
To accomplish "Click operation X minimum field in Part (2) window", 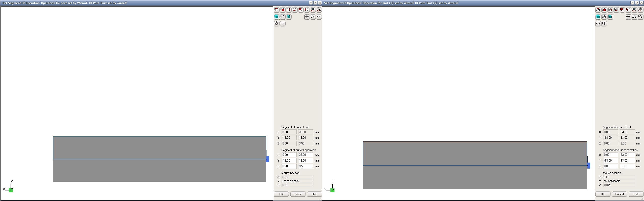I will [x=610, y=155].
